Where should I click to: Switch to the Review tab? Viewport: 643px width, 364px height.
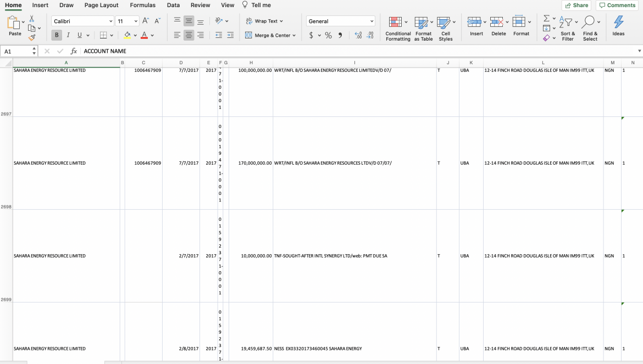click(x=200, y=5)
